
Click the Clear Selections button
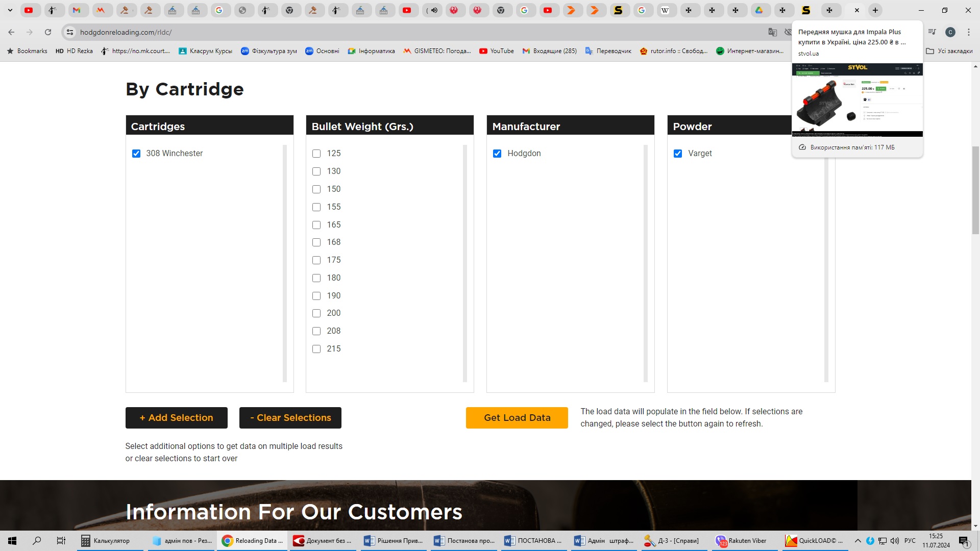point(290,418)
